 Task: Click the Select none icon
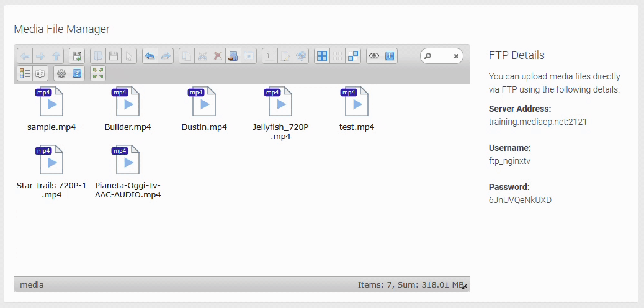click(x=337, y=56)
